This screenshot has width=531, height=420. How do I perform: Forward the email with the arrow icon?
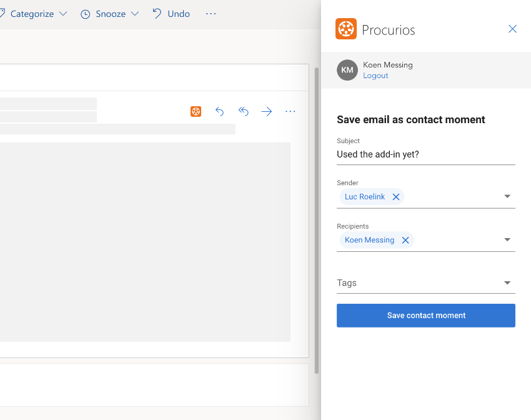pyautogui.click(x=267, y=111)
